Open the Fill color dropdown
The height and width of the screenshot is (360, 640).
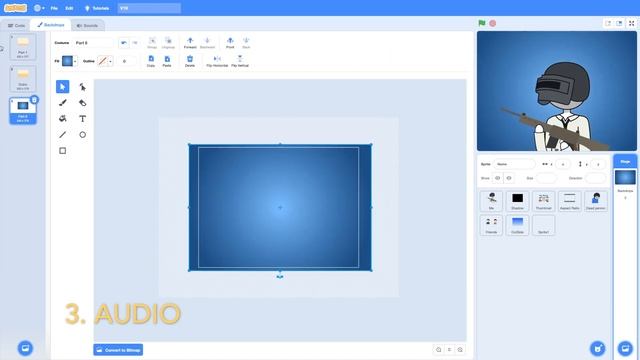pos(75,61)
